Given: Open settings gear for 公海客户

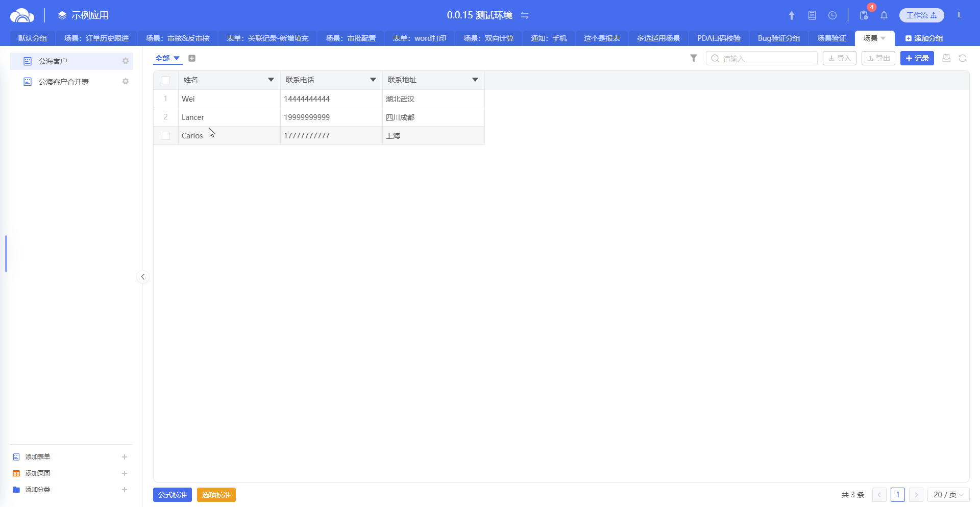Looking at the screenshot, I should pyautogui.click(x=125, y=61).
